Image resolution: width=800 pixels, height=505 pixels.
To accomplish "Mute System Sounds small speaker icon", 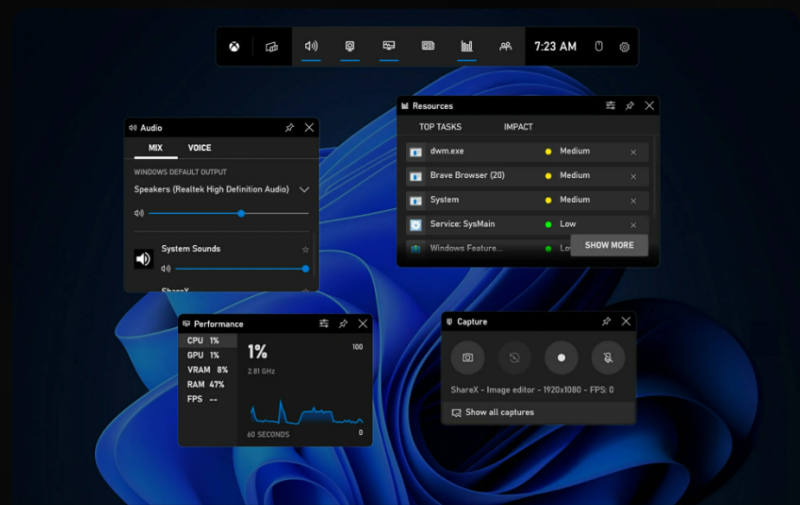I will pyautogui.click(x=166, y=269).
